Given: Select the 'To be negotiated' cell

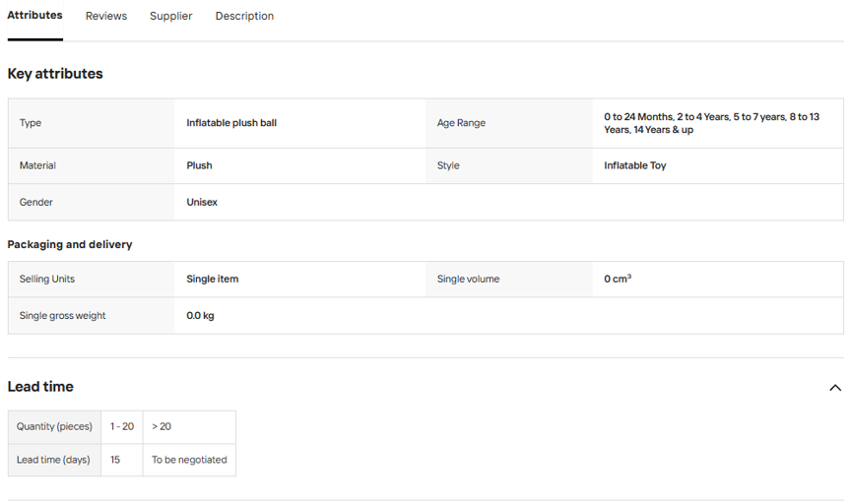Looking at the screenshot, I should point(189,460).
